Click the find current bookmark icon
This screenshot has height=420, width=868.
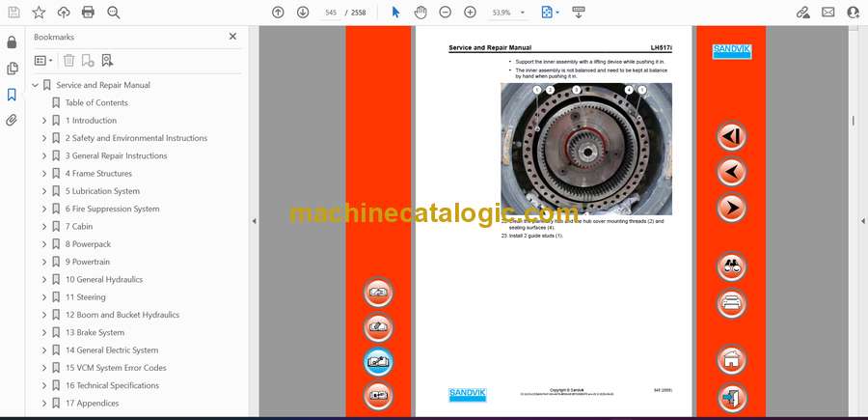click(x=107, y=61)
